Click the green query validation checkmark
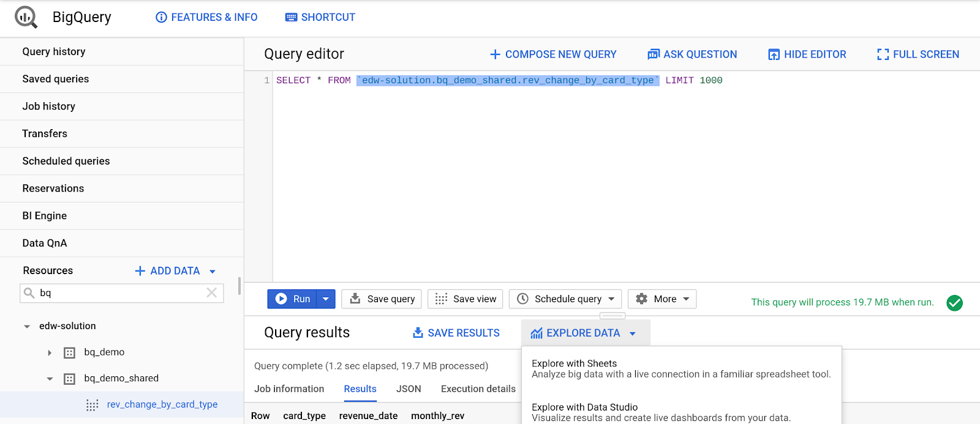This screenshot has height=424, width=980. pyautogui.click(x=954, y=302)
